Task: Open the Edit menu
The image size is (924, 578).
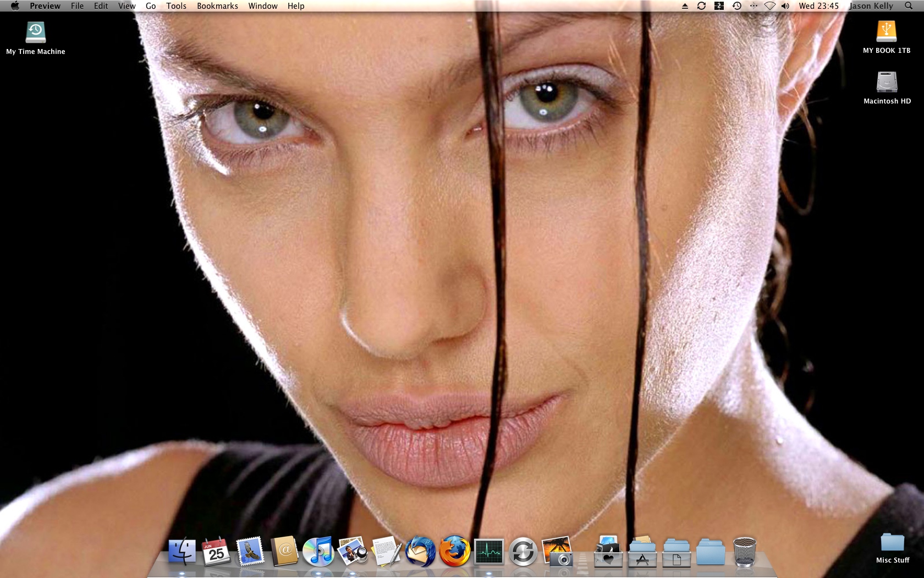Action: coord(101,6)
